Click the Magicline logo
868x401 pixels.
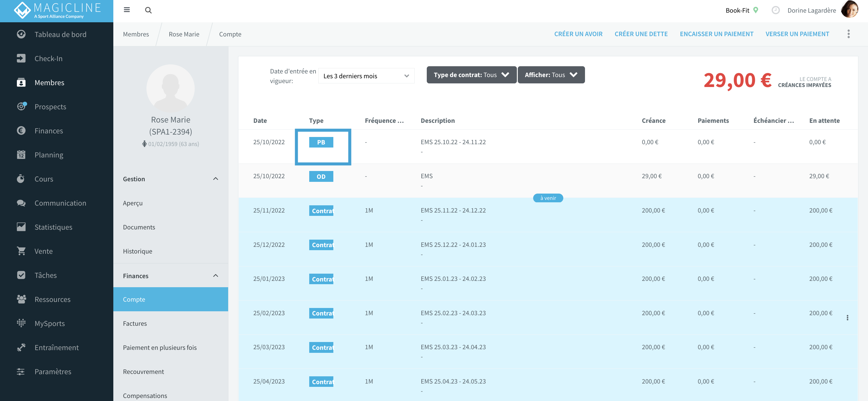pyautogui.click(x=57, y=10)
